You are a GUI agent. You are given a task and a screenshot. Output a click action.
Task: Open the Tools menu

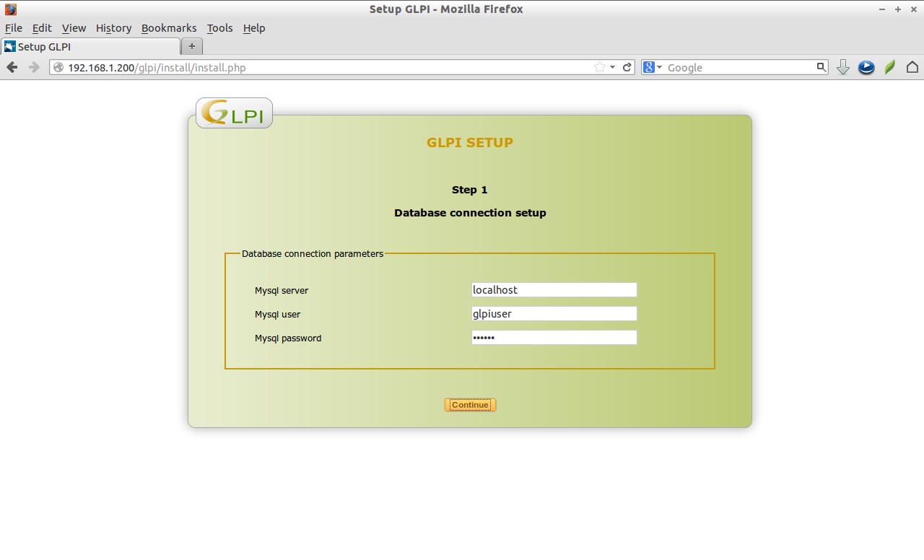[219, 28]
